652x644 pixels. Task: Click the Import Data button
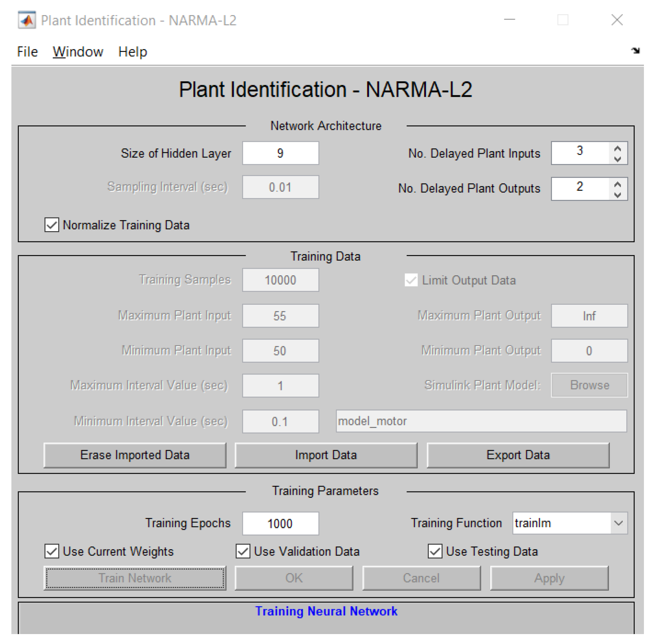point(326,455)
